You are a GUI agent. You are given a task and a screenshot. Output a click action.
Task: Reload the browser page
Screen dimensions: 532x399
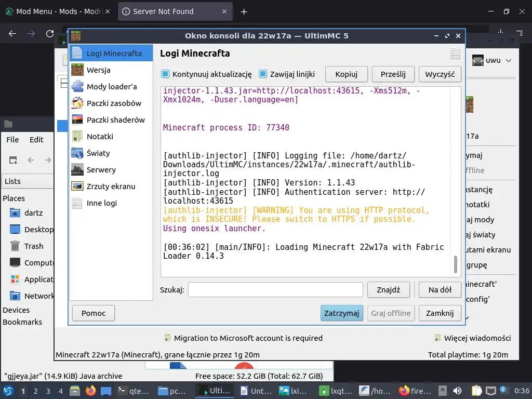[x=50, y=34]
